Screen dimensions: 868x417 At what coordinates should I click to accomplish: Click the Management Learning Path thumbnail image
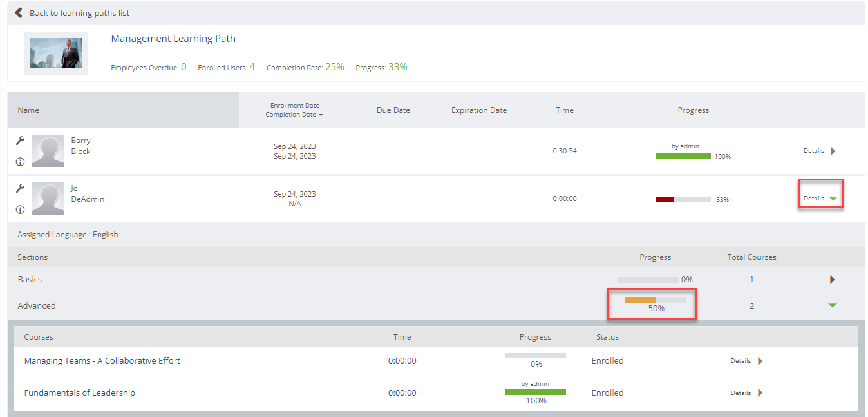(x=55, y=53)
